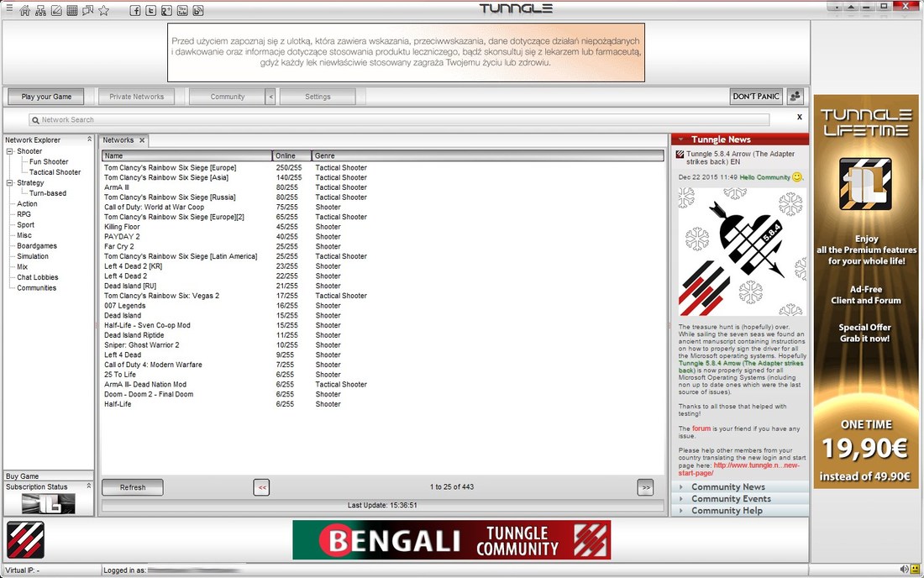Open the forum link in the news text

coord(701,429)
